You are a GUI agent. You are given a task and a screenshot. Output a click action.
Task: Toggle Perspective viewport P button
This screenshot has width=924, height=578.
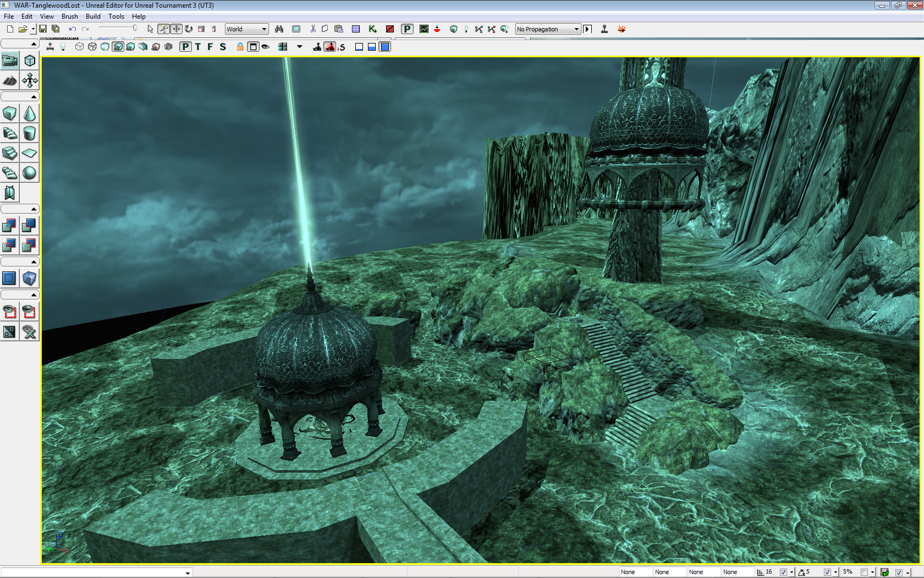[186, 47]
